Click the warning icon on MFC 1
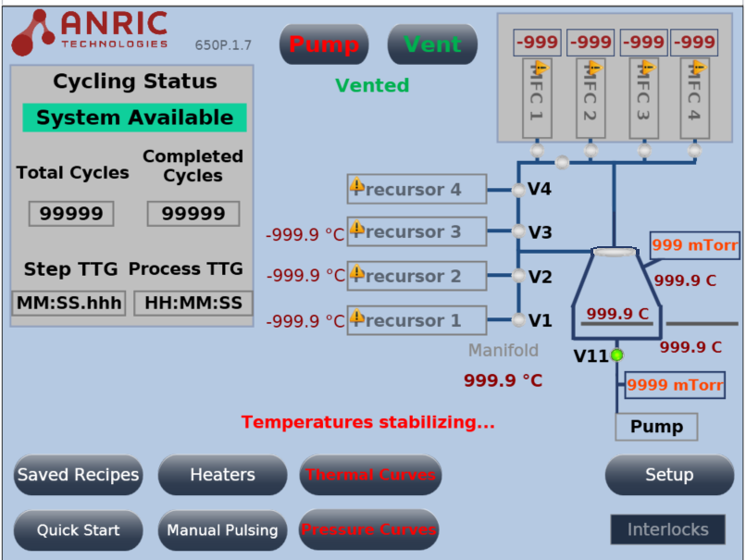 tap(541, 68)
